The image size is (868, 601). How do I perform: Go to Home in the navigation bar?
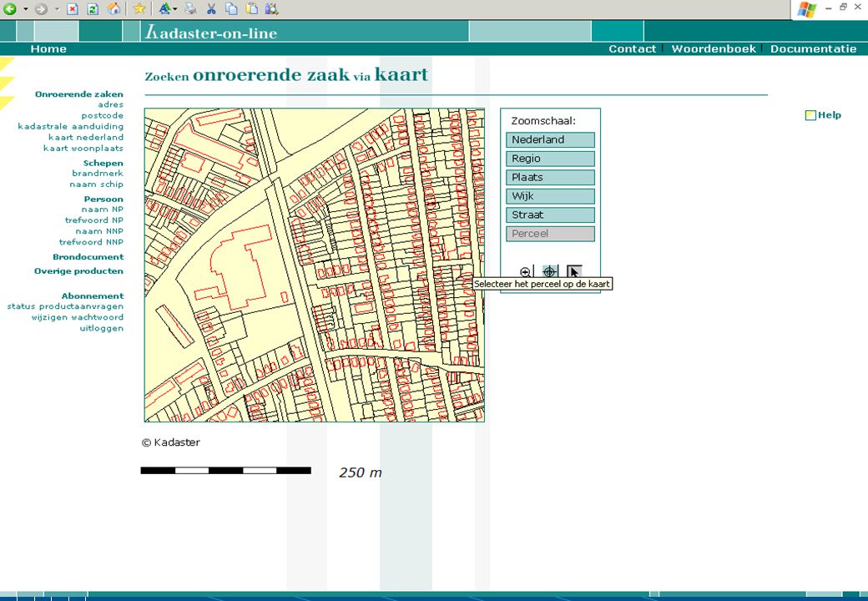(48, 48)
